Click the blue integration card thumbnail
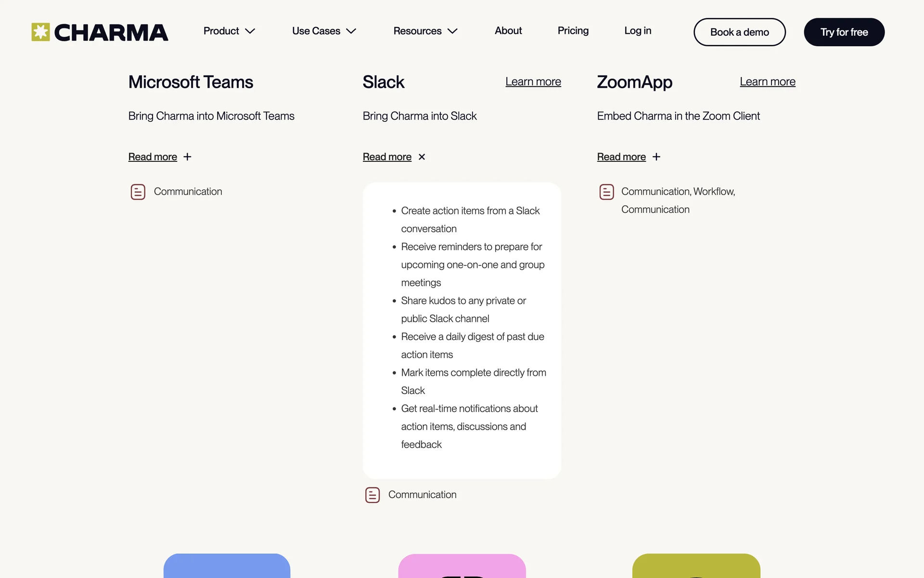Viewport: 924px width, 578px height. tap(227, 566)
